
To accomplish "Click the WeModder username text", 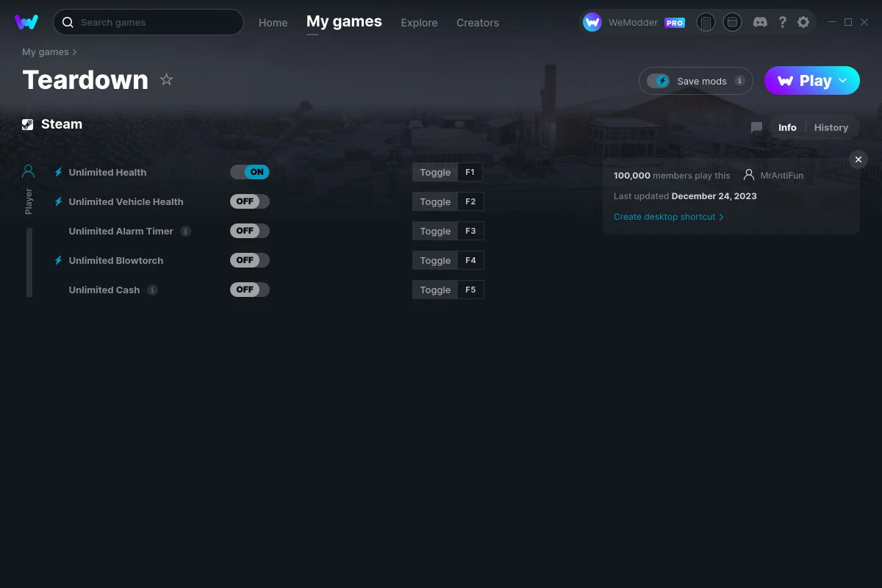I will click(x=634, y=23).
